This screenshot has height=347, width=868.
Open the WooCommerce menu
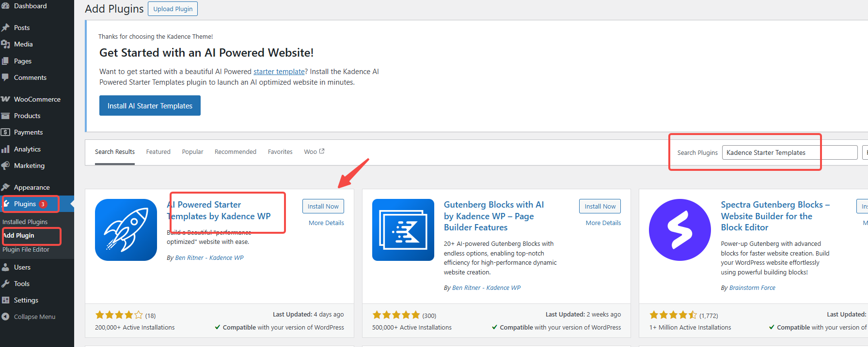point(37,99)
